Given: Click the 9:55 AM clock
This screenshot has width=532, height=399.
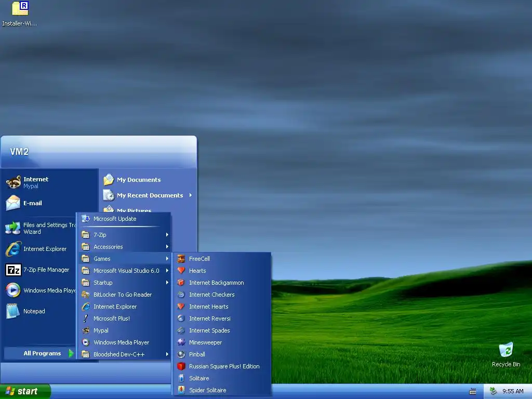Looking at the screenshot, I should coord(513,391).
